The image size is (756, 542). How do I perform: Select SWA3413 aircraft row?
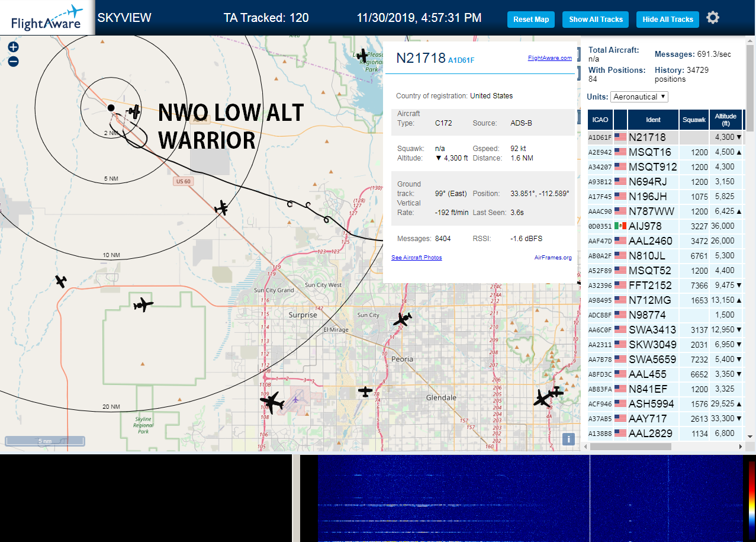(x=665, y=330)
